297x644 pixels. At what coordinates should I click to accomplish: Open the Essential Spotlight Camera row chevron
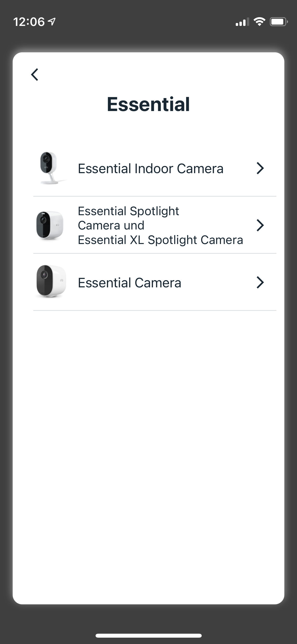[260, 225]
